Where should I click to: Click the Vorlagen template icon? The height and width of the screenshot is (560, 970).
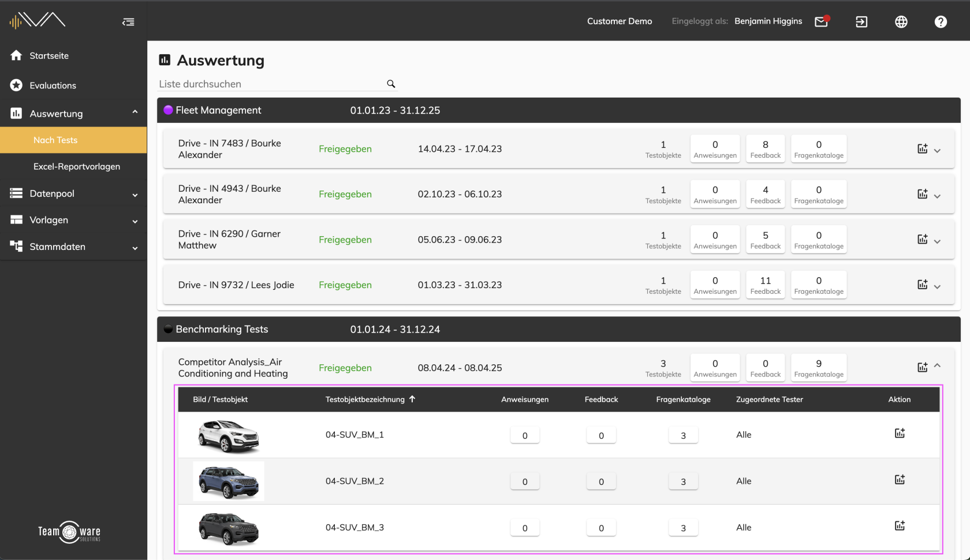[x=16, y=220]
